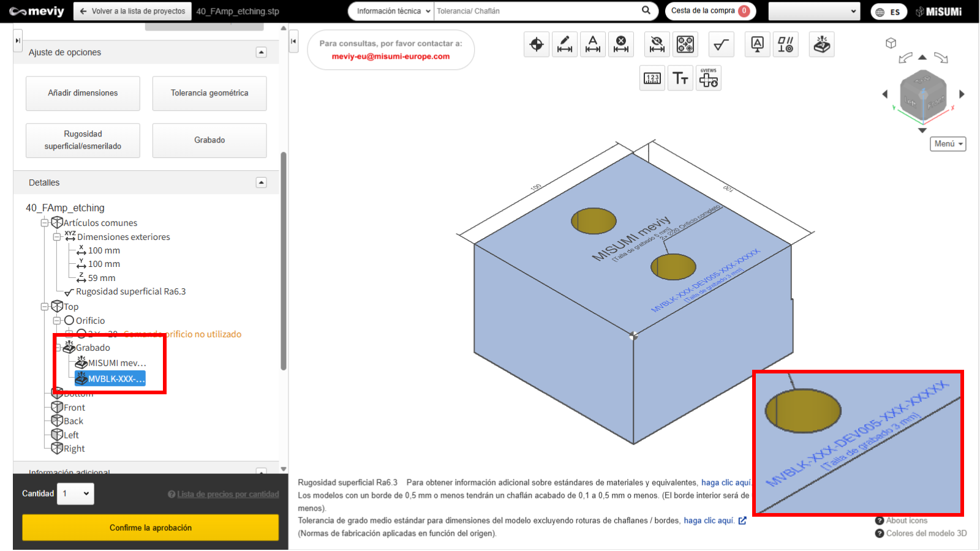This screenshot has width=980, height=551.
Task: Click the geometric tolerance symbols icon
Action: pyautogui.click(x=786, y=45)
